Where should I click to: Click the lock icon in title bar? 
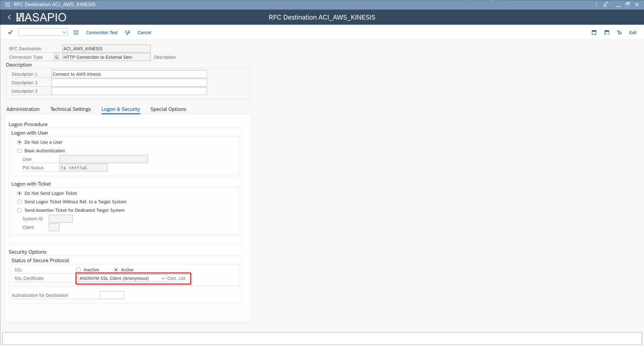pyautogui.click(x=606, y=4)
